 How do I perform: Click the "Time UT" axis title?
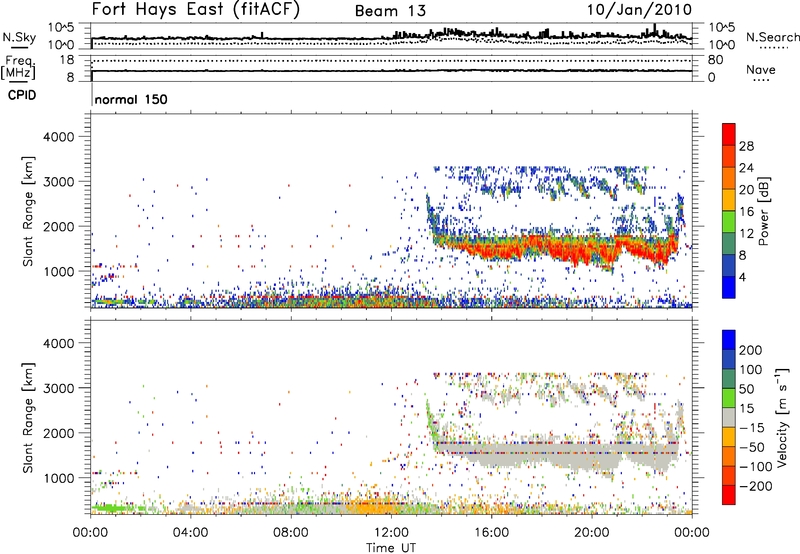click(x=391, y=548)
